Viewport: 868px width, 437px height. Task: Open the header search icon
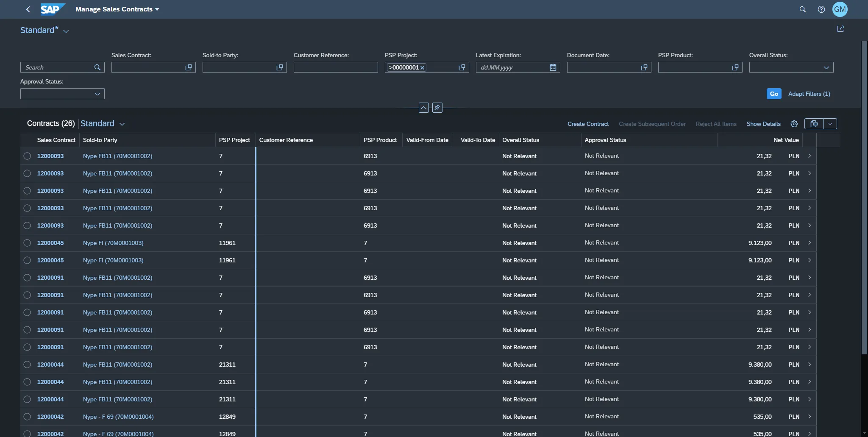(x=802, y=9)
